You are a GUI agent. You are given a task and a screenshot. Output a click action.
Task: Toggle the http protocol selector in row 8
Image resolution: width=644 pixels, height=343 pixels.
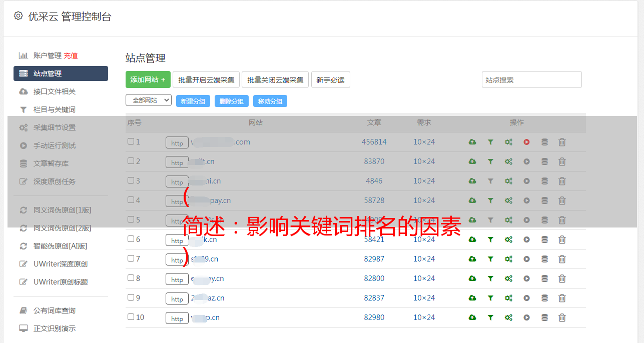pos(177,279)
